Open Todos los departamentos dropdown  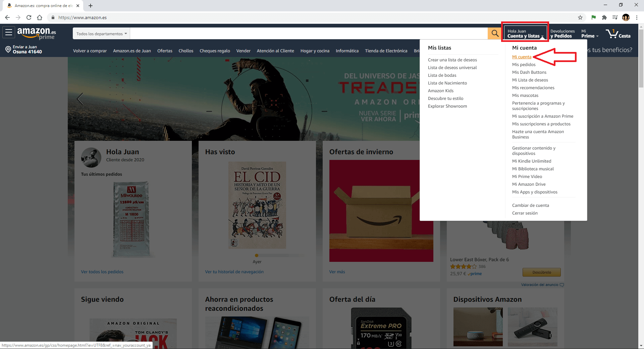(x=102, y=34)
